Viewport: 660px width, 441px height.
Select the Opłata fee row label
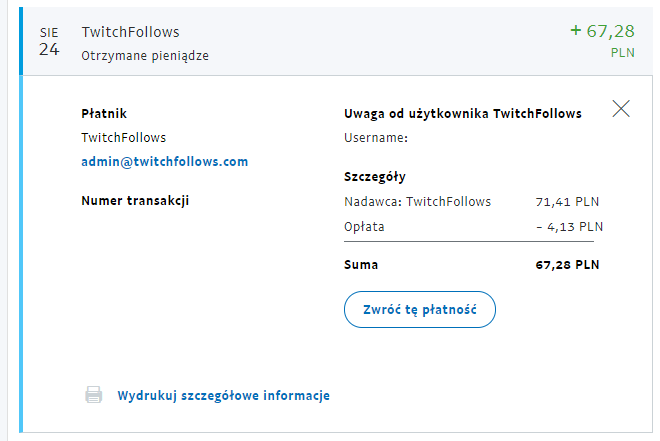pyautogui.click(x=364, y=227)
